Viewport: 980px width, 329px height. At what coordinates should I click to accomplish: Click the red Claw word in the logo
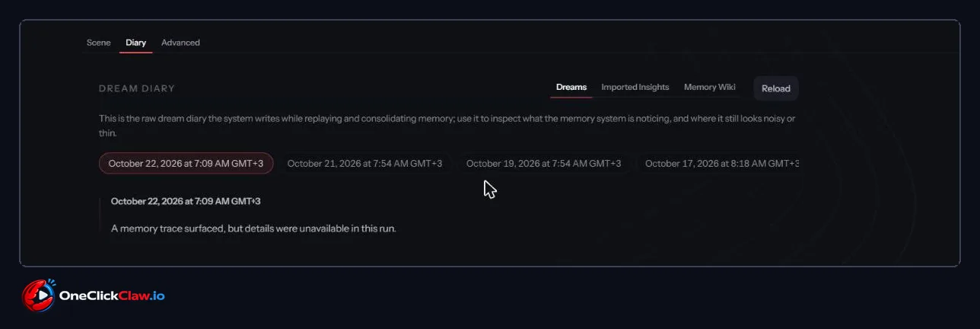(132, 295)
